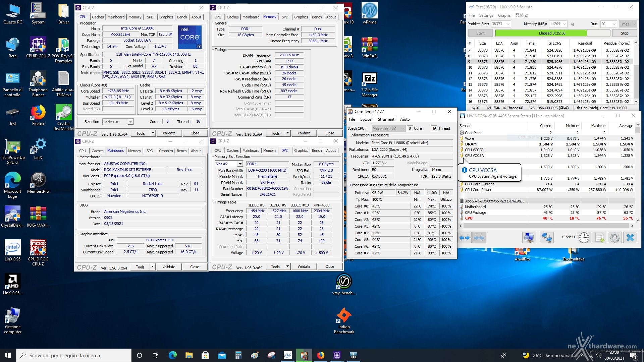This screenshot has height=362, width=644.
Task: Open CPUID CPU-Z desktop shortcut
Action: point(38,47)
